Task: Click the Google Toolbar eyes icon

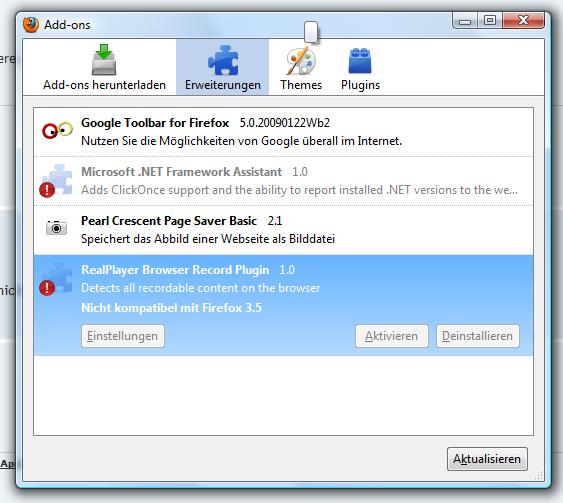Action: pyautogui.click(x=57, y=130)
